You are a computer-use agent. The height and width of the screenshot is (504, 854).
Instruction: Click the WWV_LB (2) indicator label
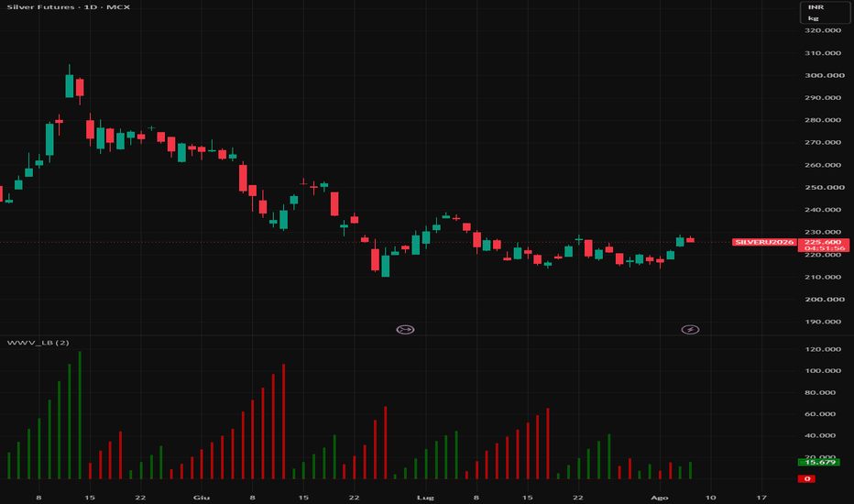tap(38, 343)
